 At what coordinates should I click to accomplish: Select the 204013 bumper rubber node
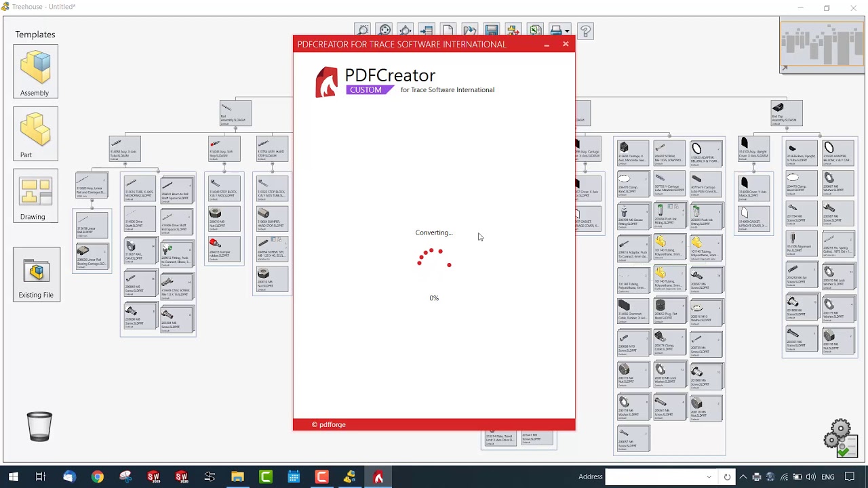[224, 250]
